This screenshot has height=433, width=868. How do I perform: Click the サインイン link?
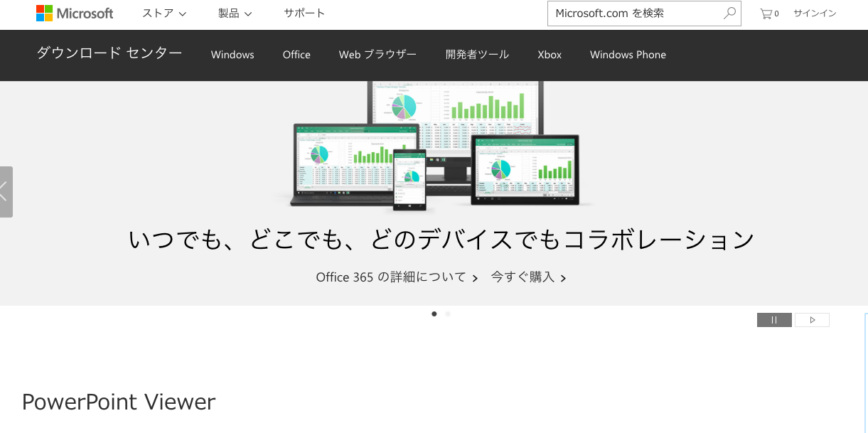tap(815, 14)
